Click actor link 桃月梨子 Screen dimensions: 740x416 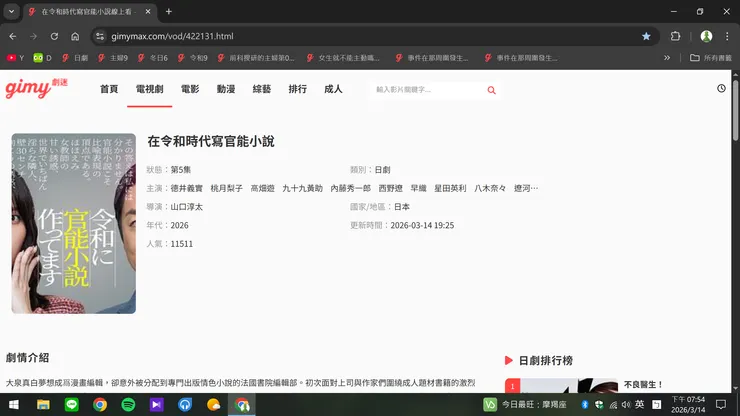pyautogui.click(x=227, y=188)
